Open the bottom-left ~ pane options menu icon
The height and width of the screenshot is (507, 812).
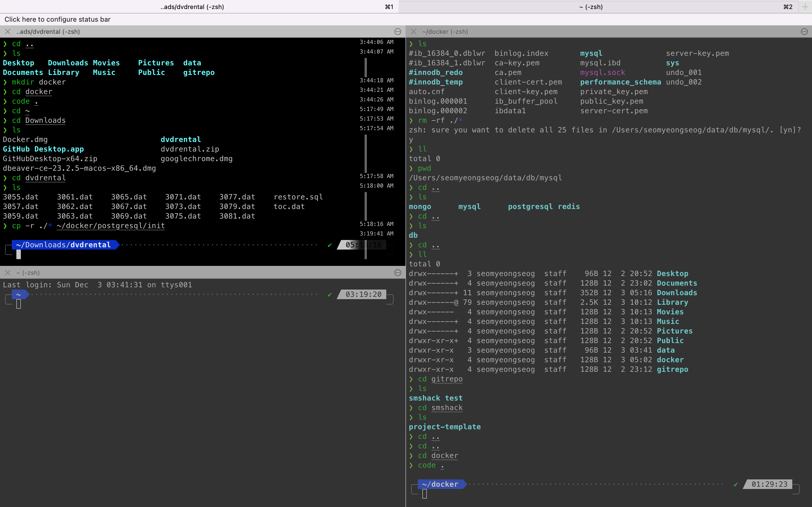tap(398, 273)
